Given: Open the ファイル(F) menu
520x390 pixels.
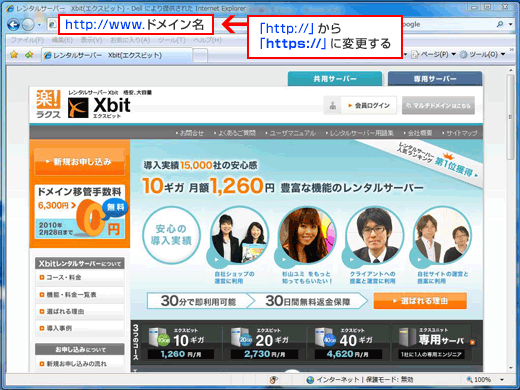Looking at the screenshot, I should (x=27, y=40).
